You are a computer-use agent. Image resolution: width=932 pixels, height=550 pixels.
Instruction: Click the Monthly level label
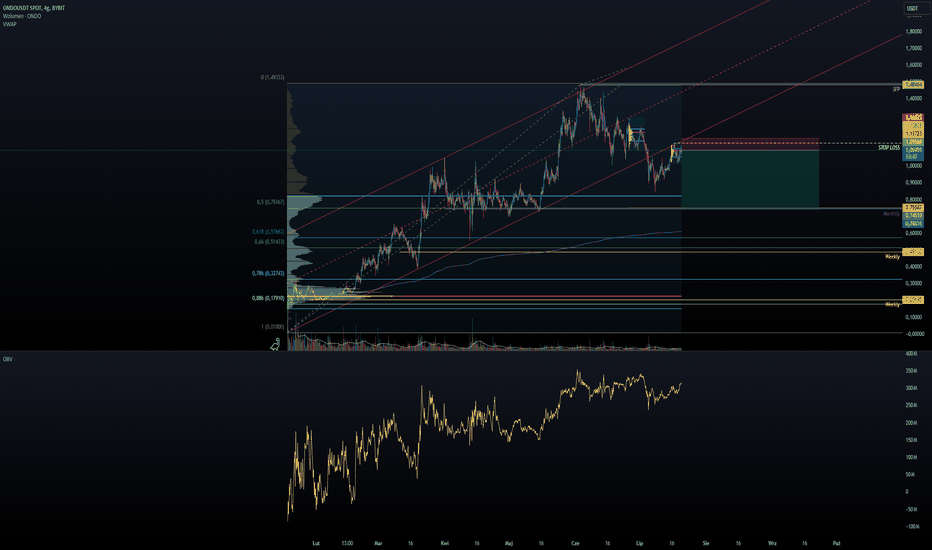pyautogui.click(x=891, y=213)
